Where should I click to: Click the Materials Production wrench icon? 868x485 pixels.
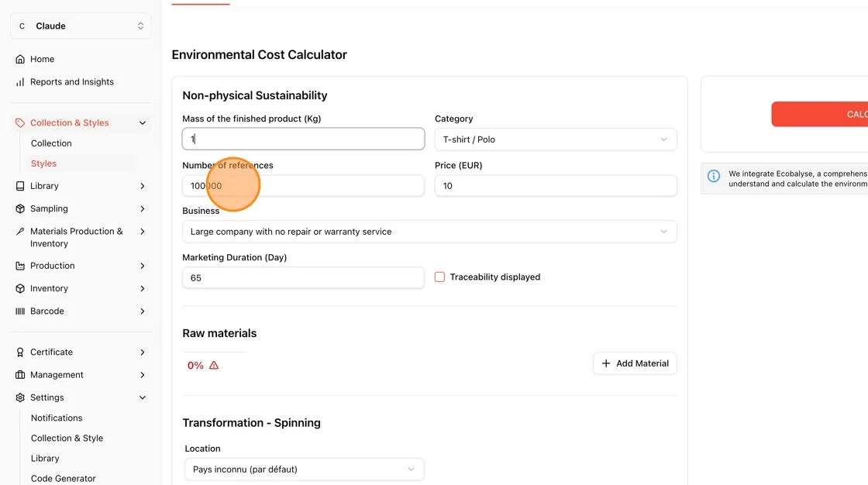(x=20, y=232)
